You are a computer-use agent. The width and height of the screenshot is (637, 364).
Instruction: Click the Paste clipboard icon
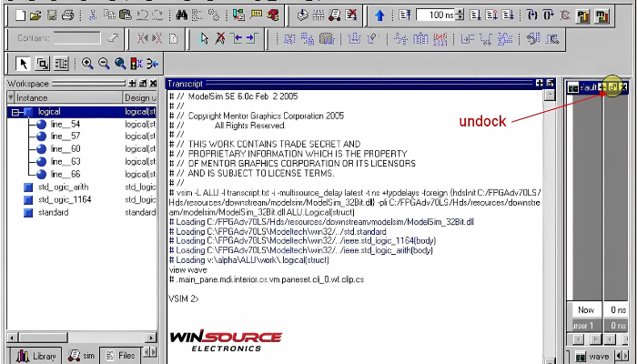[x=126, y=15]
